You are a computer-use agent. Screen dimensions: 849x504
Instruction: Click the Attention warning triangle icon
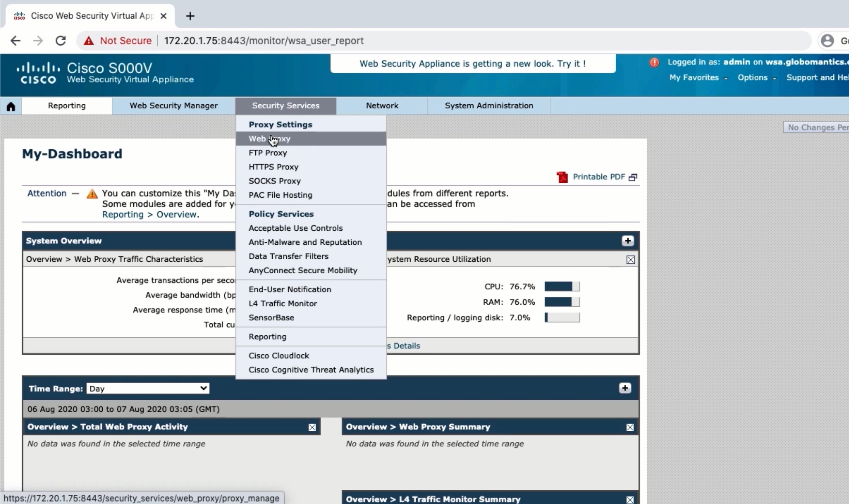(x=92, y=194)
